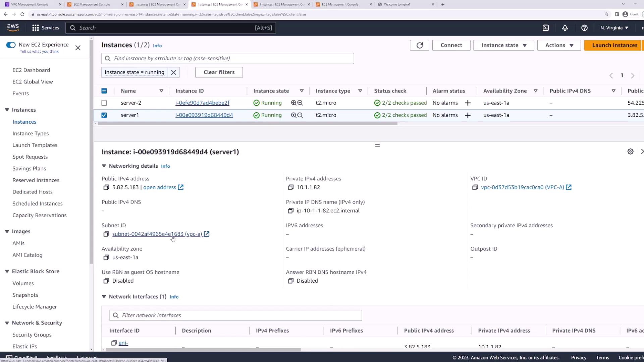Image resolution: width=644 pixels, height=362 pixels.
Task: Open the details panel settings gear icon
Action: point(630,152)
